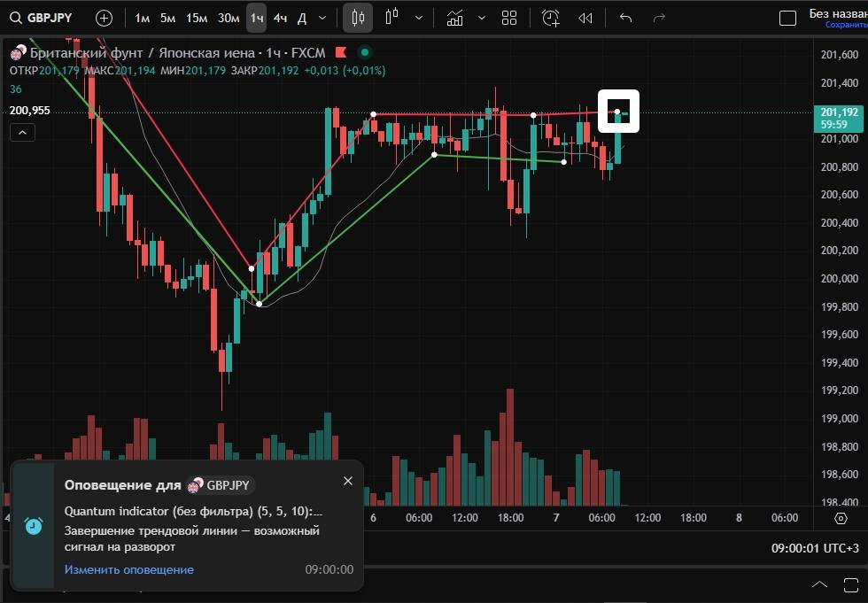The width and height of the screenshot is (868, 603).
Task: Choose the 15м timeframe interval
Action: click(x=197, y=18)
